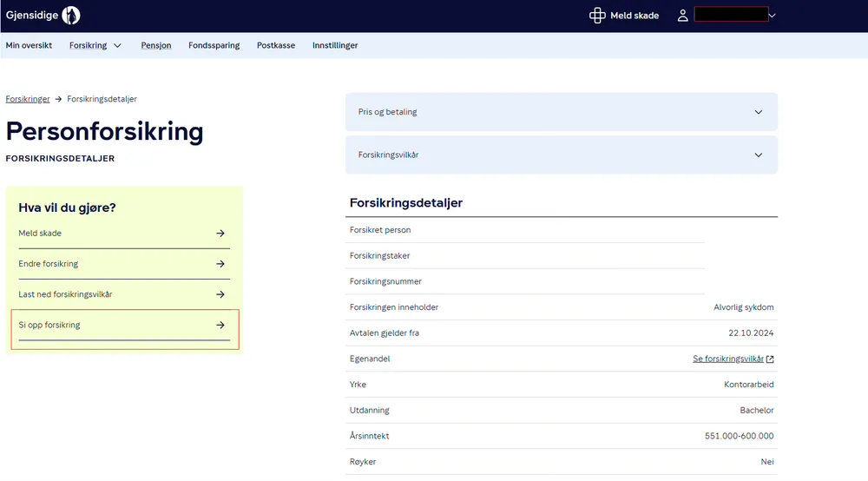Open the user account dropdown chevron
This screenshot has width=868, height=481.
[772, 16]
